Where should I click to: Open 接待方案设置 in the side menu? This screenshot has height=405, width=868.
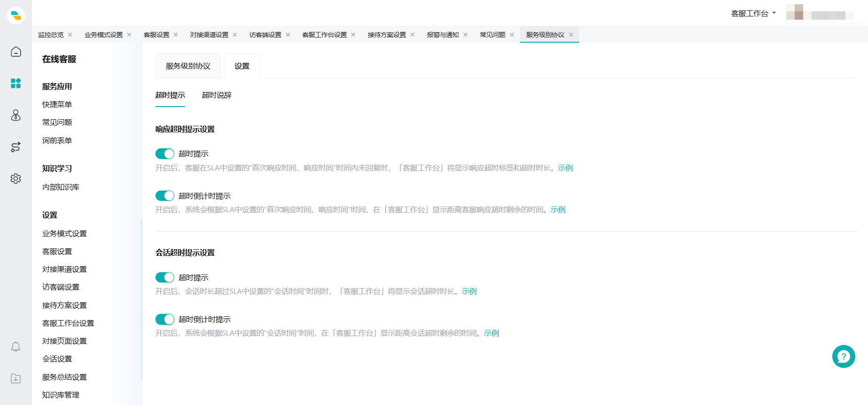tap(64, 306)
